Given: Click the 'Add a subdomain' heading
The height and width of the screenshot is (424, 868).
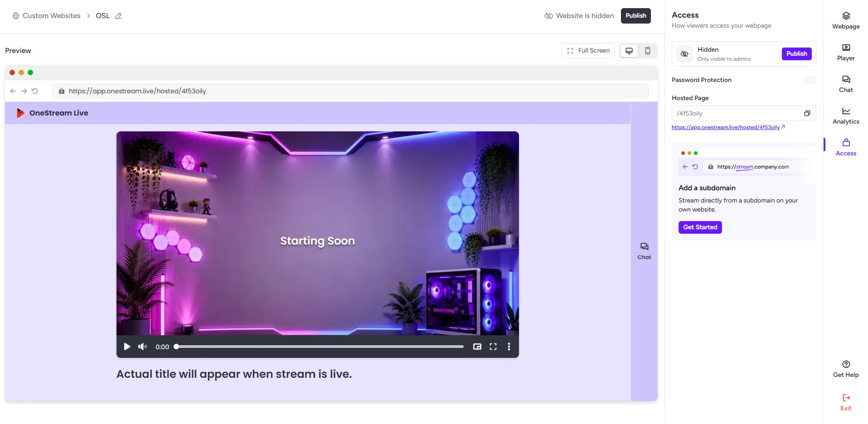Looking at the screenshot, I should [707, 188].
